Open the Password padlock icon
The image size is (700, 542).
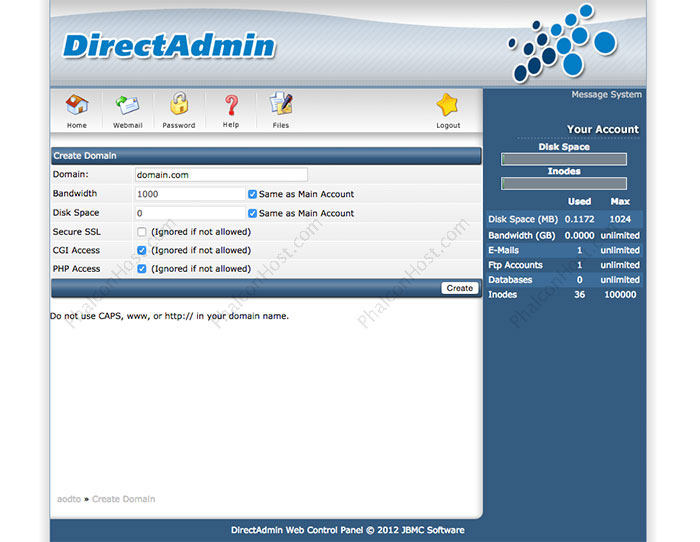179,104
